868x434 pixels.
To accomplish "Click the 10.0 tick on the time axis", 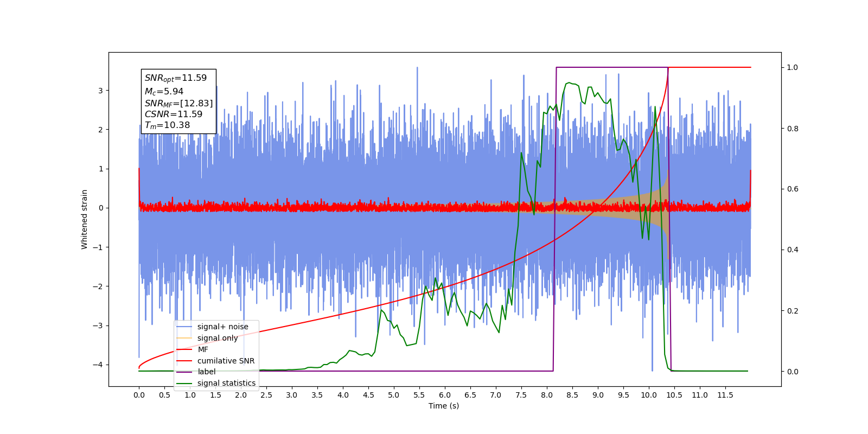I will coord(649,395).
